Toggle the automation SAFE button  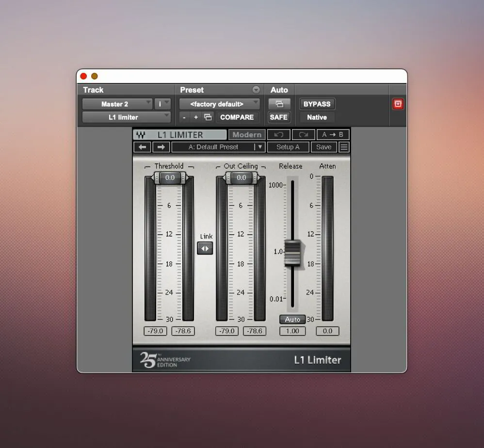pos(279,117)
